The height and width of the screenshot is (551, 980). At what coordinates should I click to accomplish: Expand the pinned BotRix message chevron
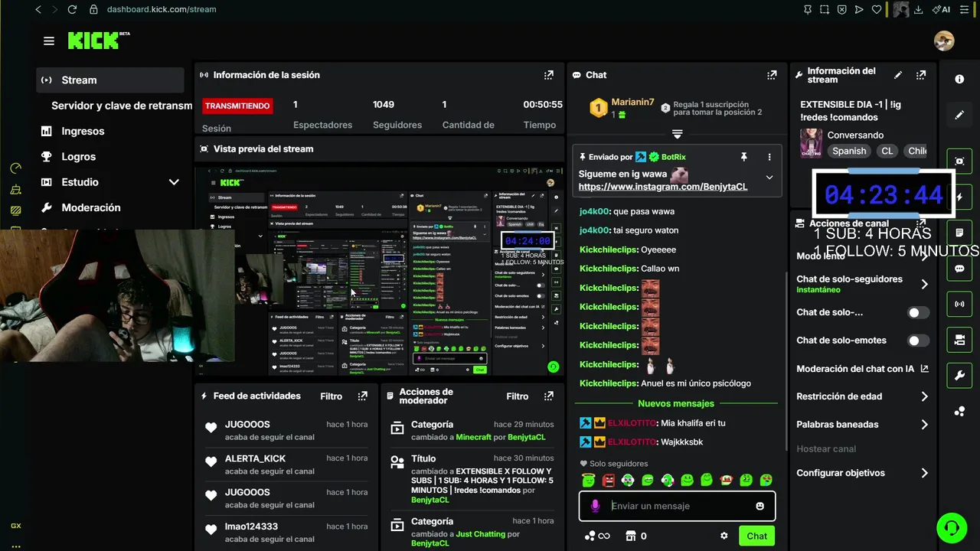[769, 178]
